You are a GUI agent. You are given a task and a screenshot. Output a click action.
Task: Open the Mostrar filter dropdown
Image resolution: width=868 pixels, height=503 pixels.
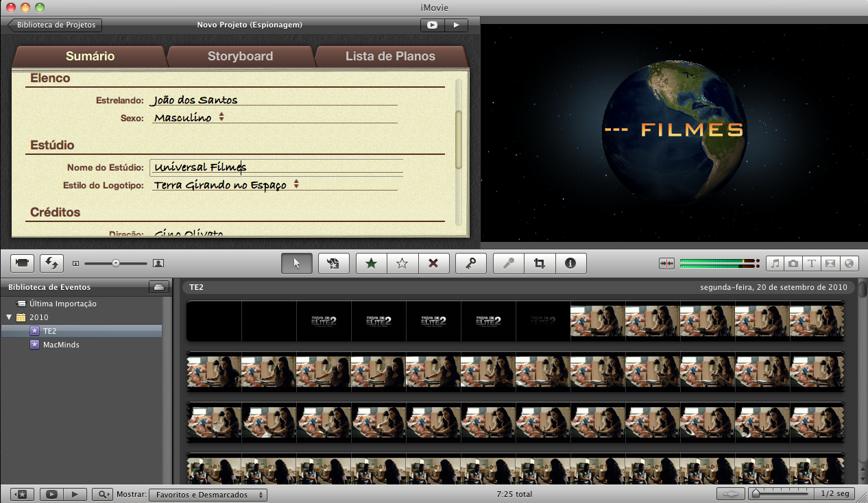(x=208, y=494)
